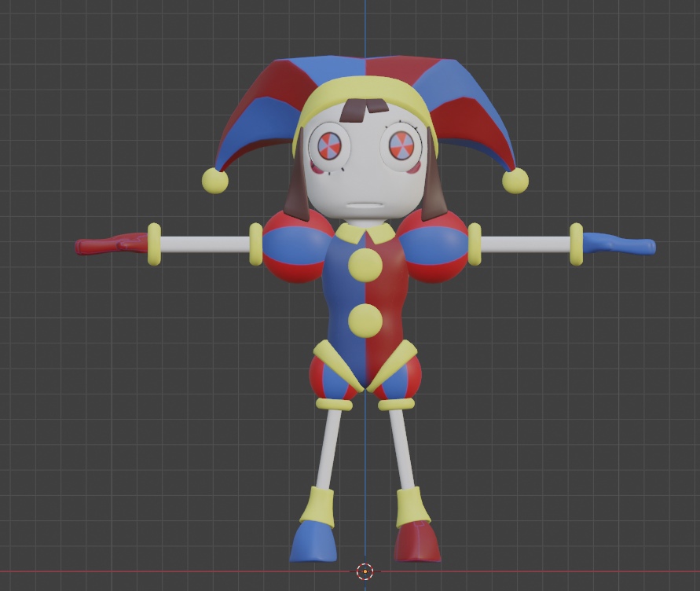The height and width of the screenshot is (591, 700).
Task: Select the yellow ankle cuff above the blue shoe
Action: pos(317,506)
